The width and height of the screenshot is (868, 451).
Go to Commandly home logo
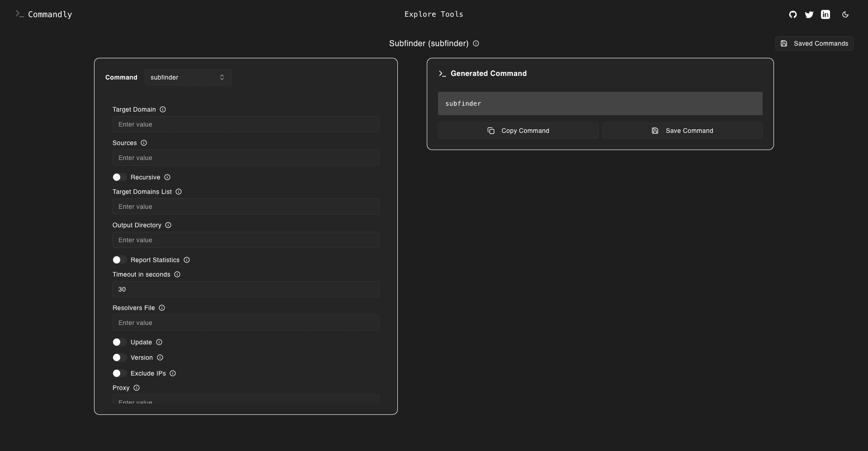pos(44,14)
